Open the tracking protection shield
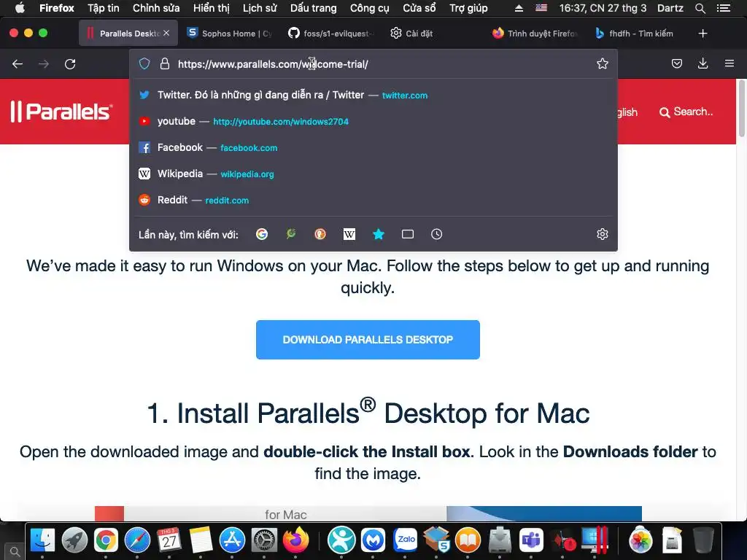Screen dimensions: 747x560 coord(144,64)
